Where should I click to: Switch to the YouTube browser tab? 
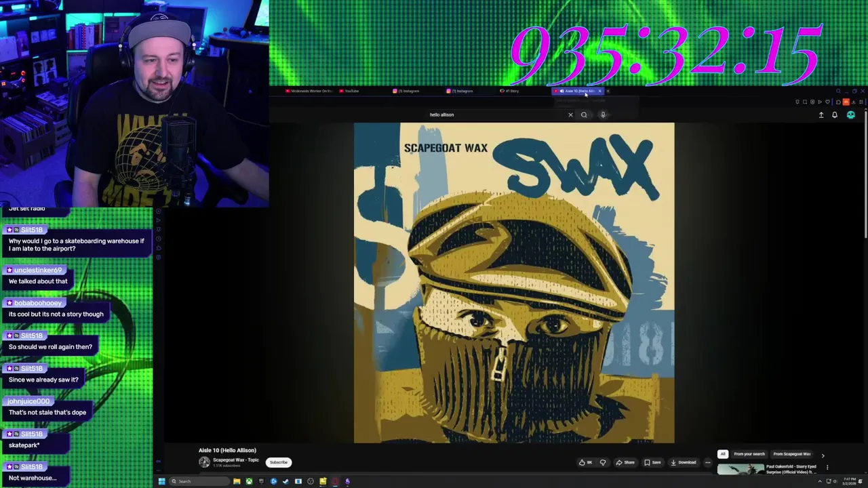click(x=350, y=91)
